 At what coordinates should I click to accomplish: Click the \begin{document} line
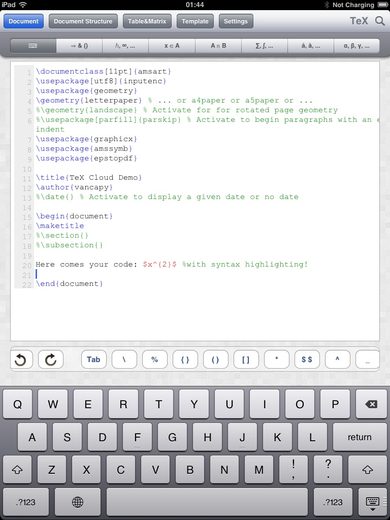tap(74, 216)
